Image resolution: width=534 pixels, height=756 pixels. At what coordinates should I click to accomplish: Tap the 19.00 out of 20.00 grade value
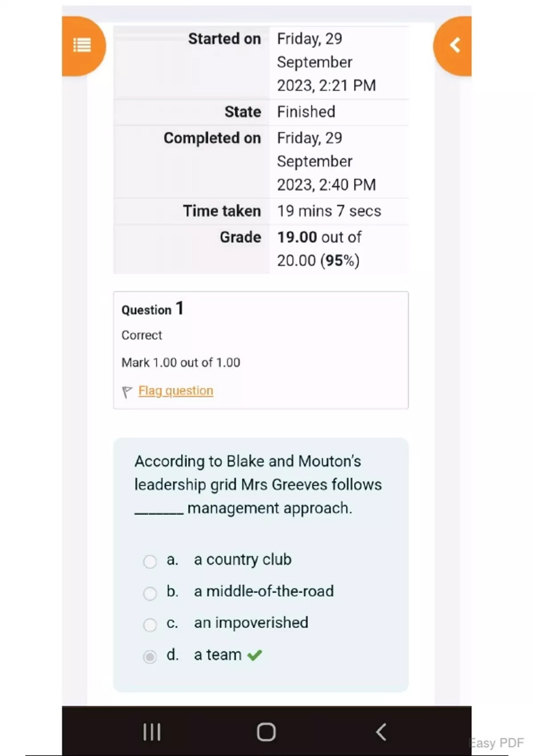coord(320,249)
